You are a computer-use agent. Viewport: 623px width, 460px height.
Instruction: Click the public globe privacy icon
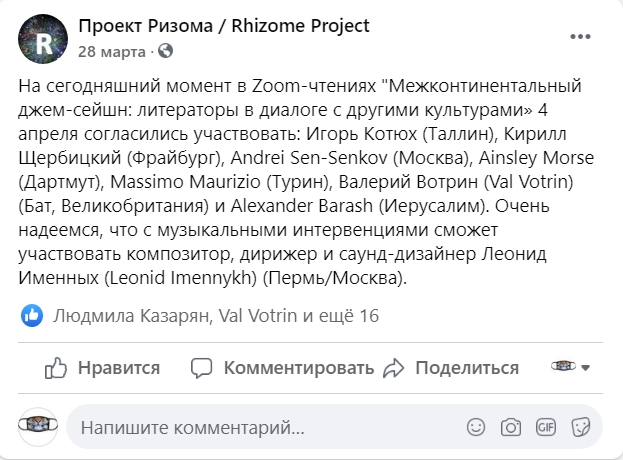(x=165, y=51)
